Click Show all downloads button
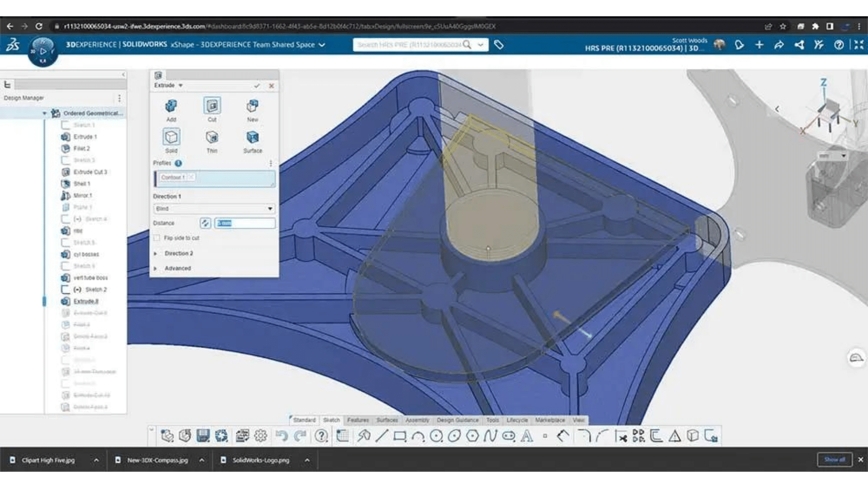This screenshot has height=488, width=868. pos(835,460)
